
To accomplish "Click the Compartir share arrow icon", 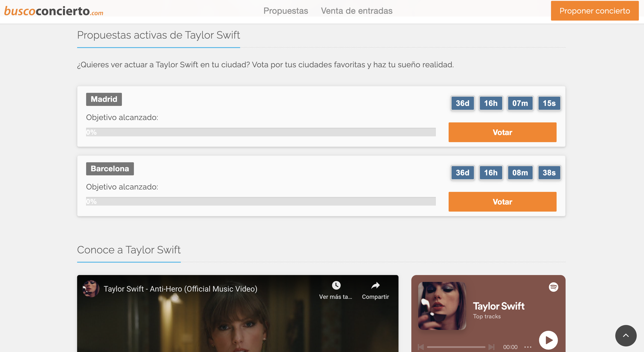I will point(375,285).
